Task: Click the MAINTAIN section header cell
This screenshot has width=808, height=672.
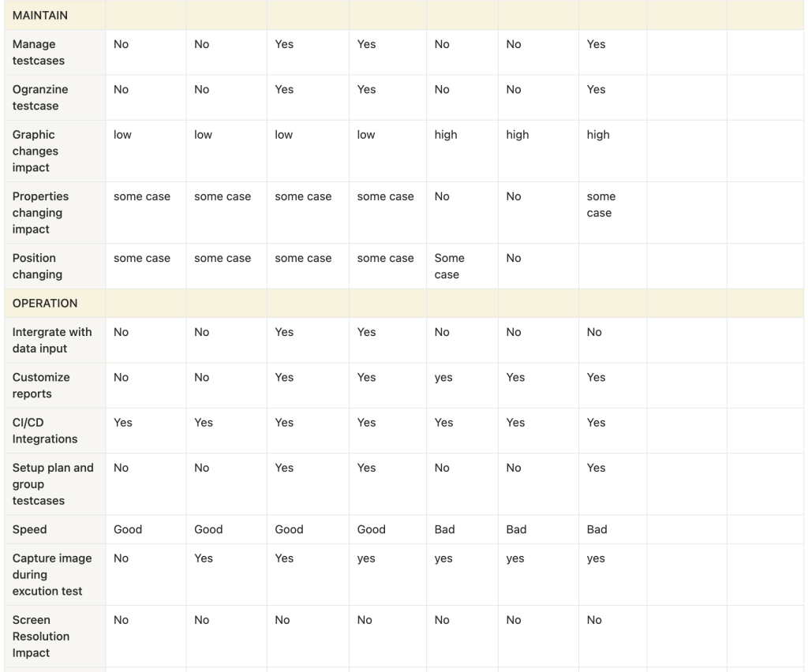Action: click(40, 15)
